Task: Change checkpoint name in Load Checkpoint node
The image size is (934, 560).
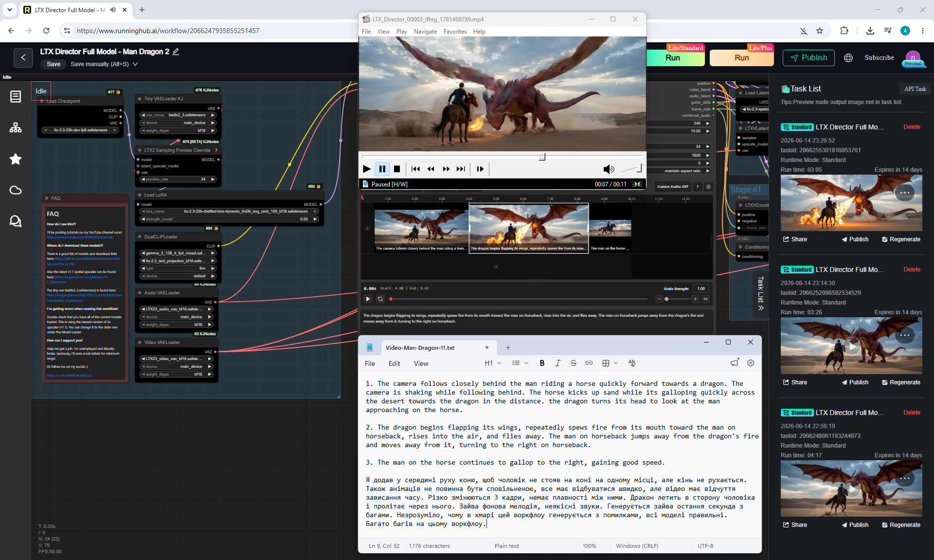Action: coord(81,130)
